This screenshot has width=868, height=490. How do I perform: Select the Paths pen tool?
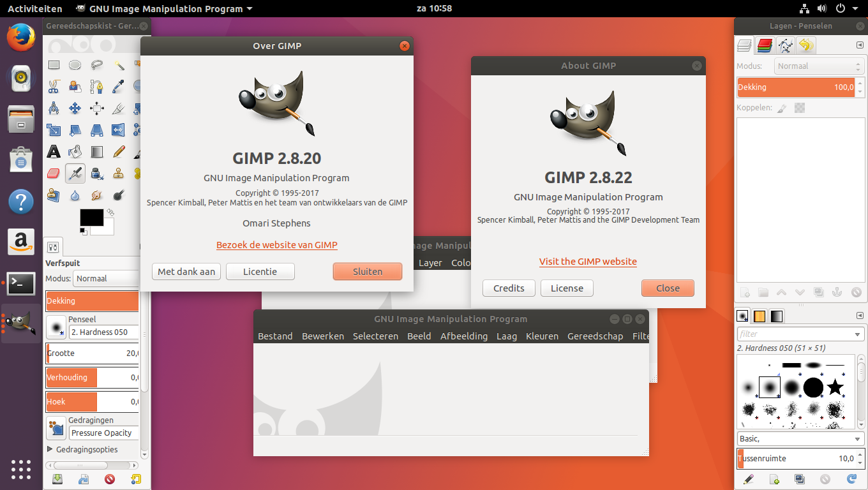tap(97, 86)
